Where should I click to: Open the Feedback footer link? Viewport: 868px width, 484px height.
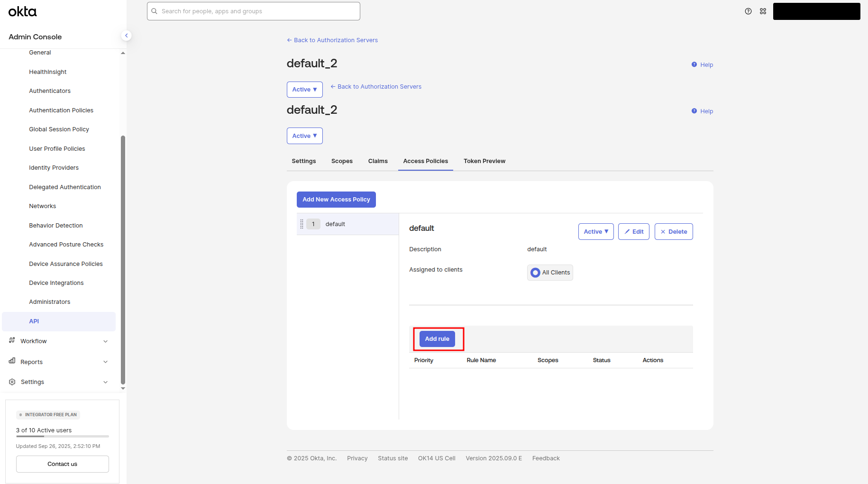546,458
